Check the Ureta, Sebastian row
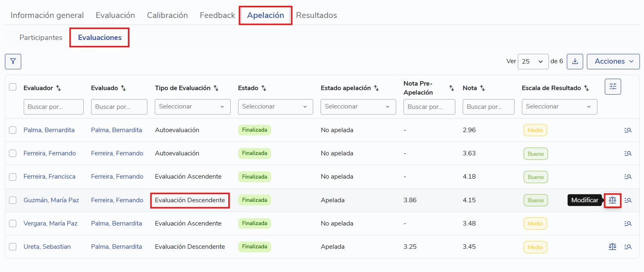This screenshot has width=644, height=272. pyautogui.click(x=13, y=247)
